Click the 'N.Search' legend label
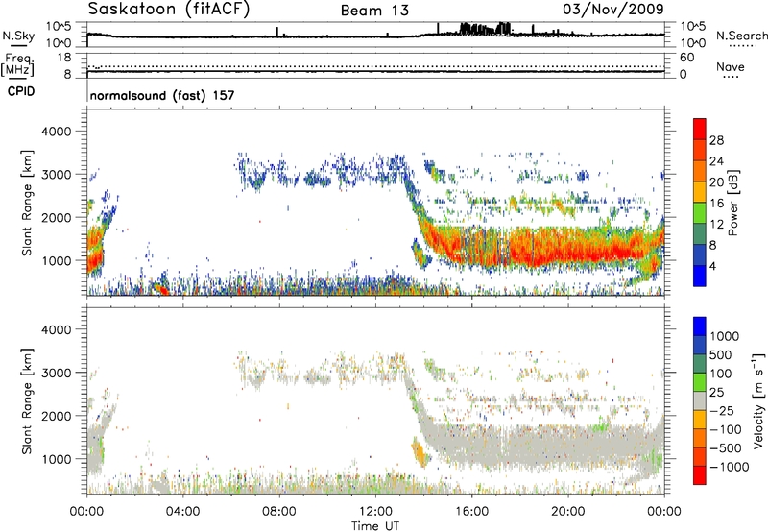The height and width of the screenshot is (532, 768). (741, 36)
